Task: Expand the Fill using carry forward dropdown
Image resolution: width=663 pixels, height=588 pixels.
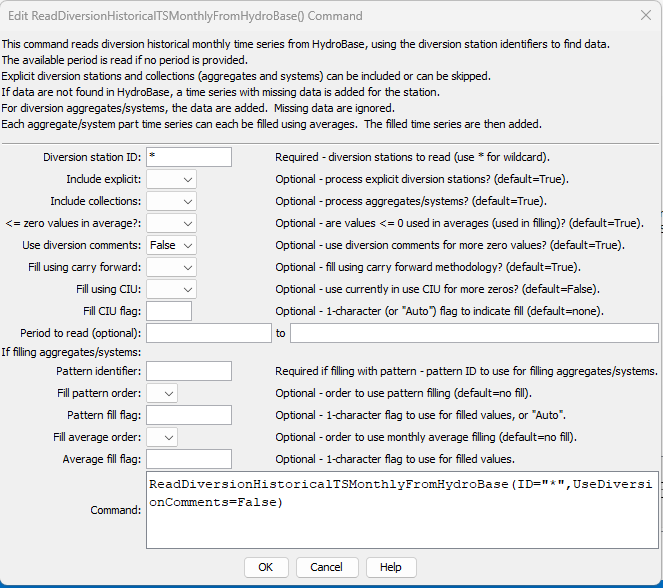Action: point(171,267)
